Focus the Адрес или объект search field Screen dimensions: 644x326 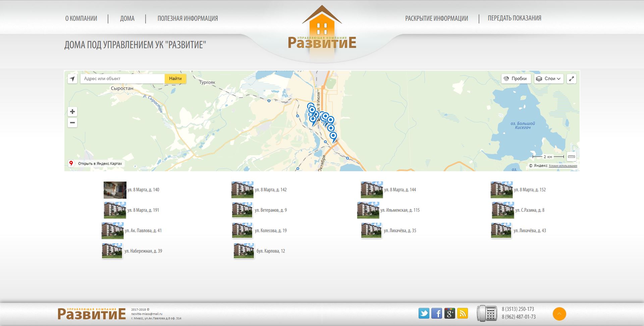[122, 79]
